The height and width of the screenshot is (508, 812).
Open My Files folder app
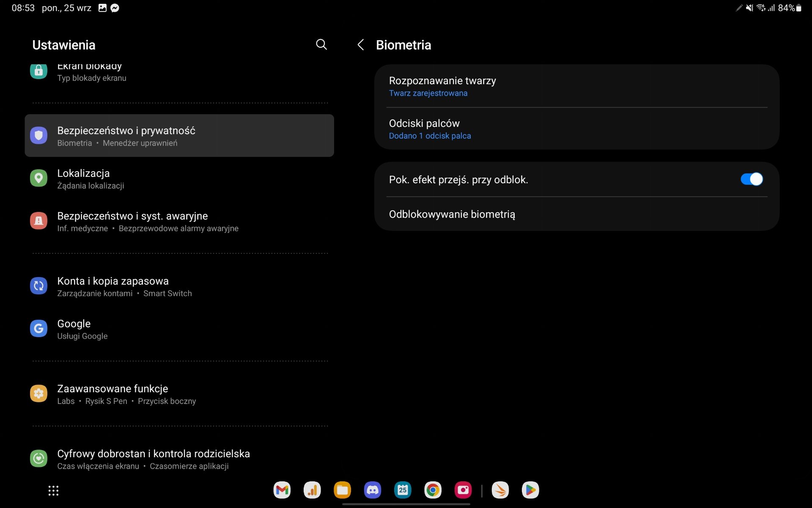(343, 490)
